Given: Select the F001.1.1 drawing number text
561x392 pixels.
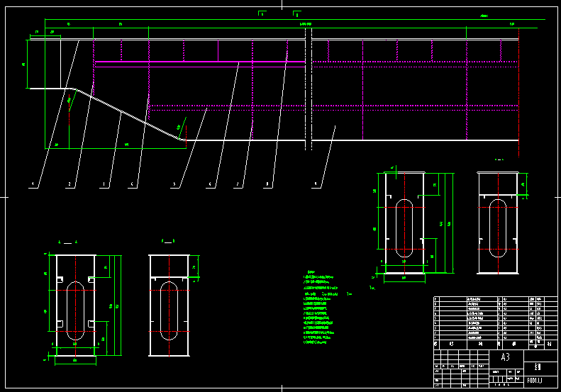Looking at the screenshot, I should coord(535,380).
